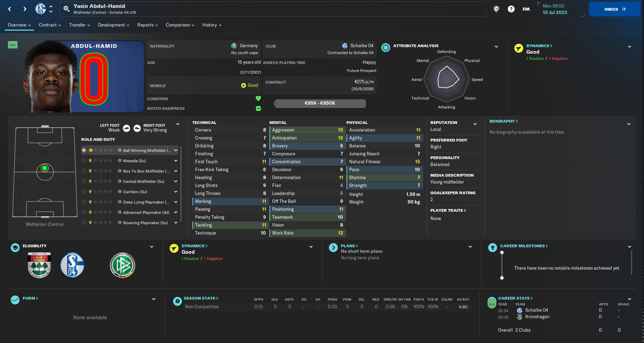Screen dimensions: 644x343
Task: Select the Roaming Playmaker (Su) radio
Action: tap(84, 223)
